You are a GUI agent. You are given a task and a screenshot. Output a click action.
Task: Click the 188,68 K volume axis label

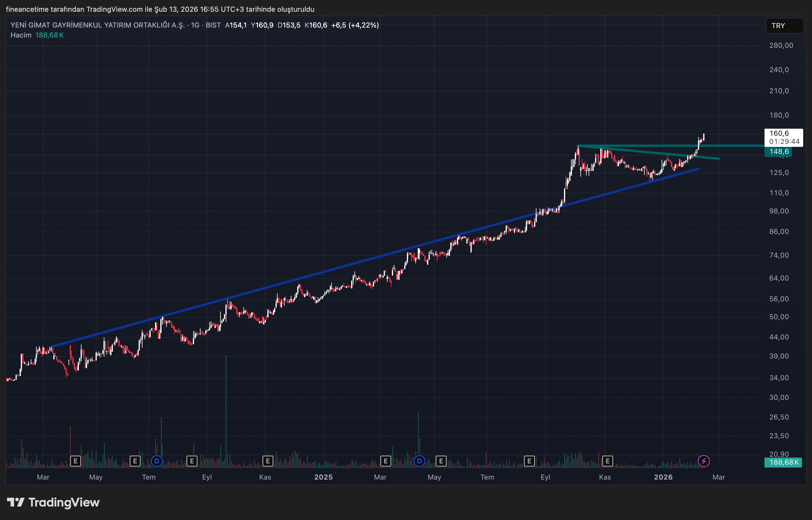(783, 462)
